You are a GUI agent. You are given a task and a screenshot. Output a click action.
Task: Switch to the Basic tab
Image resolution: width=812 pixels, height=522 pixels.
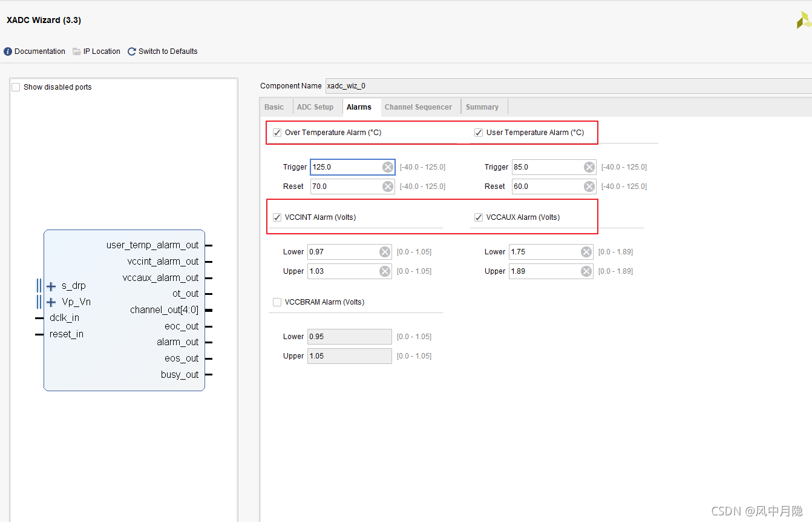coord(274,107)
